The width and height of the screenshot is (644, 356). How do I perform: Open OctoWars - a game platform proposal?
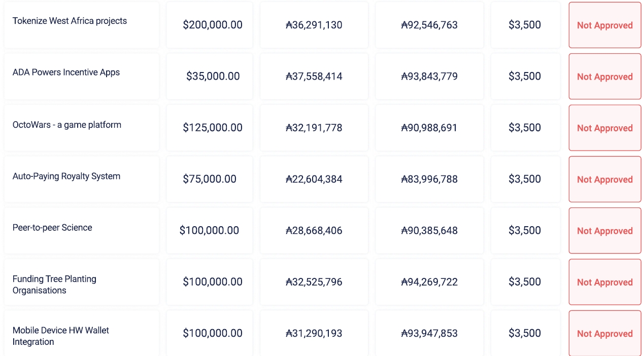[66, 125]
